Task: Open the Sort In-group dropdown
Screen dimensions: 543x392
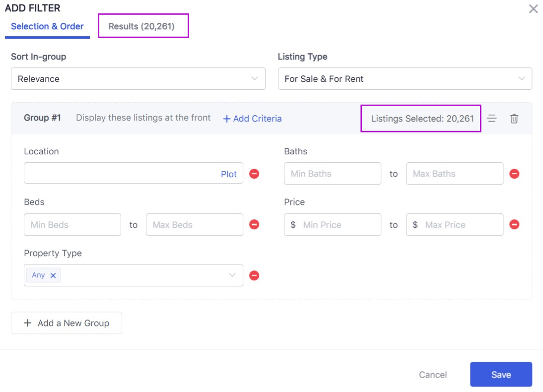Action: pyautogui.click(x=138, y=79)
